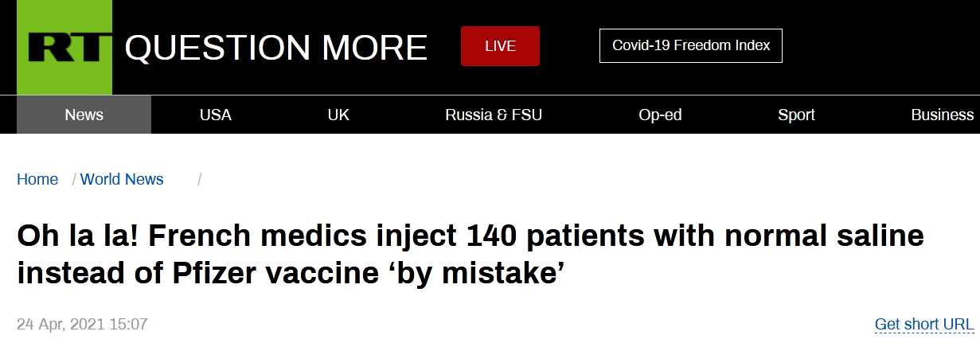The height and width of the screenshot is (343, 980).
Task: Click the World News breadcrumb link
Action: pos(122,179)
